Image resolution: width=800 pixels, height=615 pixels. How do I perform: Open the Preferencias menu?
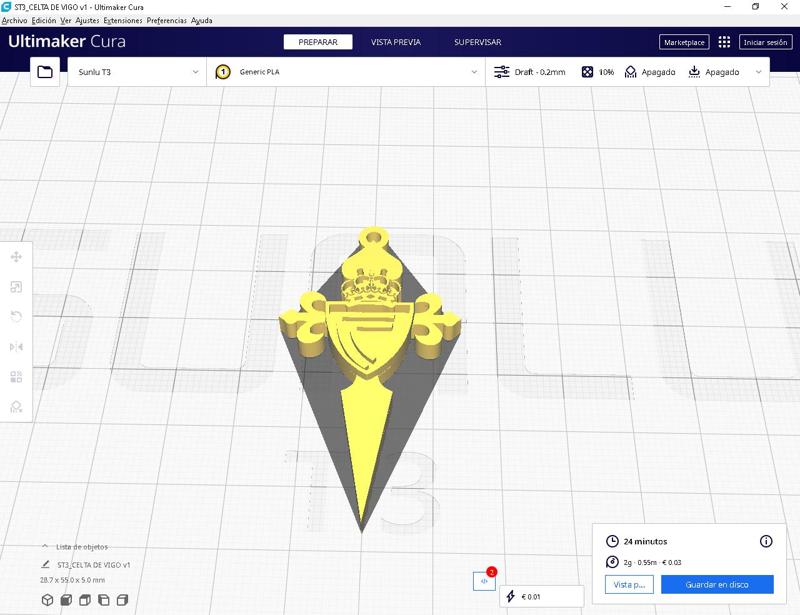(x=167, y=20)
